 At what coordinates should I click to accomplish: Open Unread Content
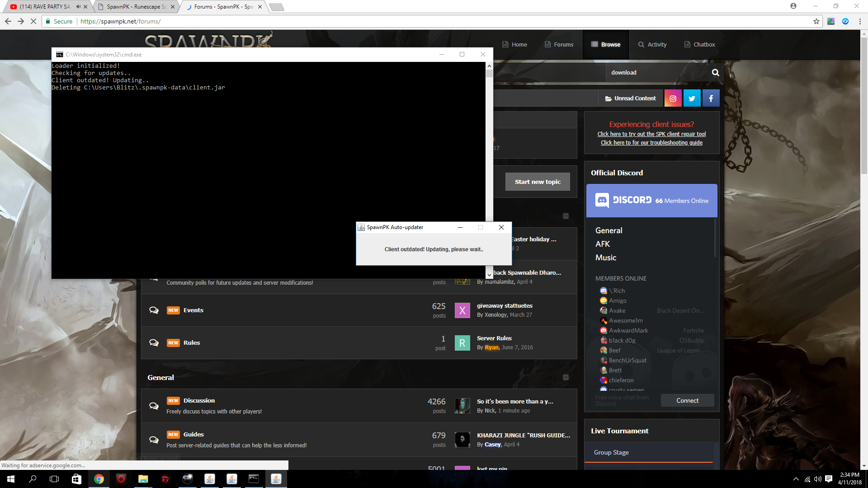point(630,98)
